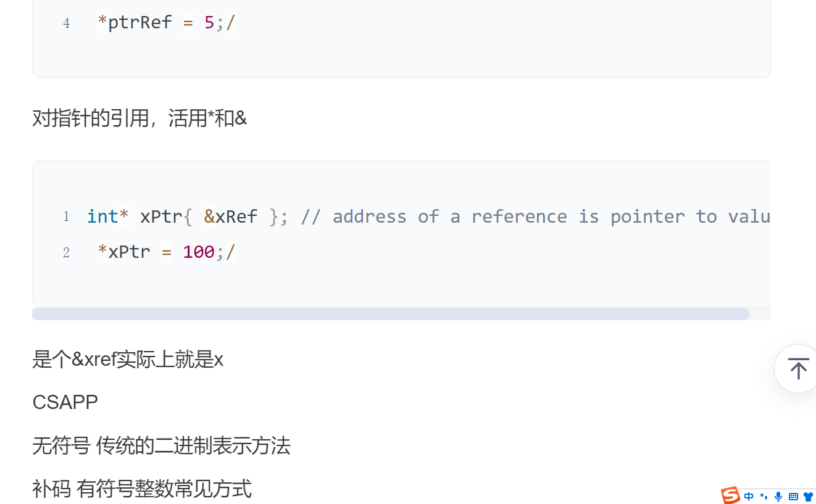Click the Sogou input method logo
Viewport: 816px width, 504px height.
tap(730, 495)
